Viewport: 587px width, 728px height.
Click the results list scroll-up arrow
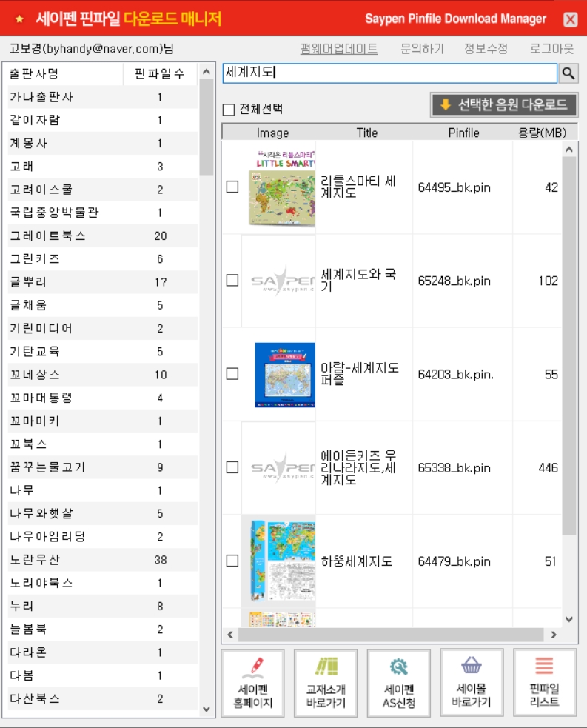point(569,150)
